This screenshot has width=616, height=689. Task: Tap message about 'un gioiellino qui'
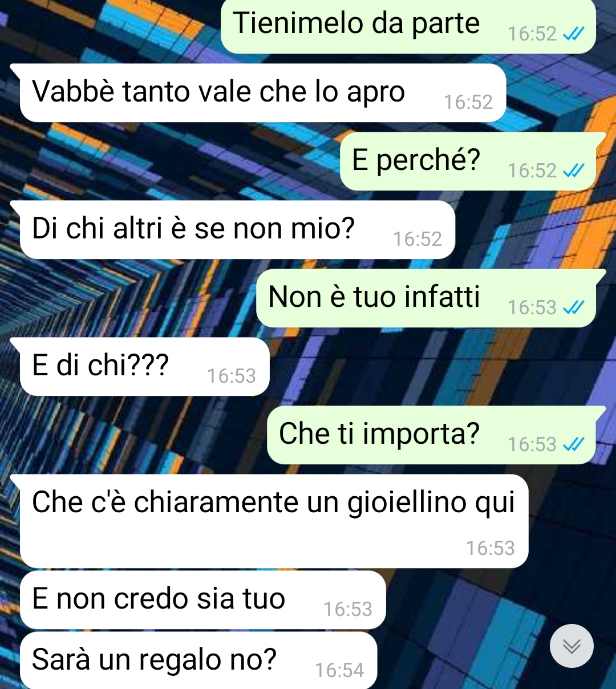(274, 521)
